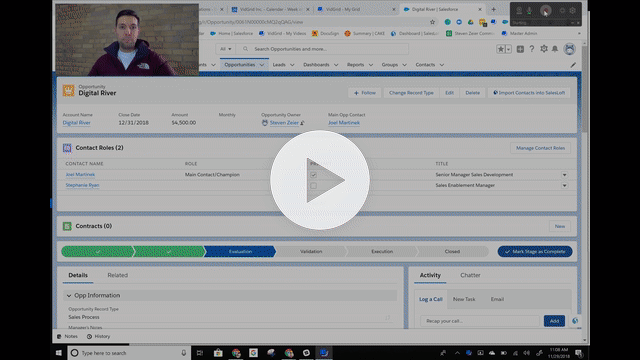640x360 pixels.
Task: Click the Contact Roles section icon
Action: pos(67,148)
